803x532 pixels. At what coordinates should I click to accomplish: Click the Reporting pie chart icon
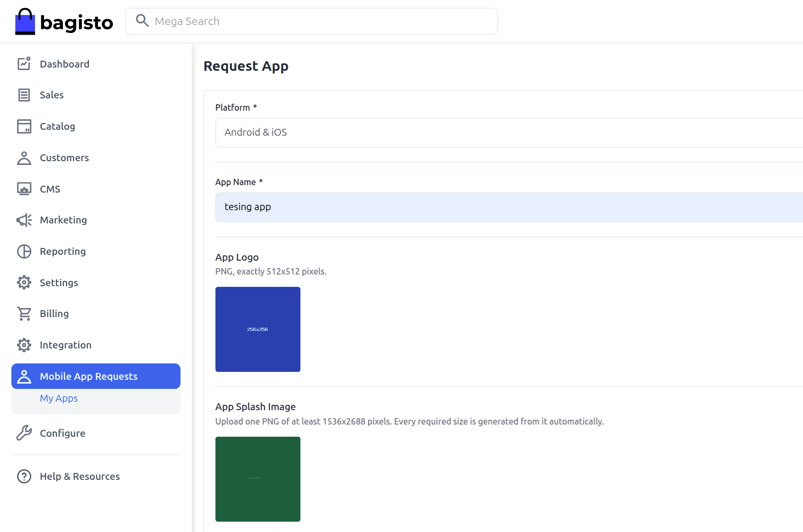(24, 251)
